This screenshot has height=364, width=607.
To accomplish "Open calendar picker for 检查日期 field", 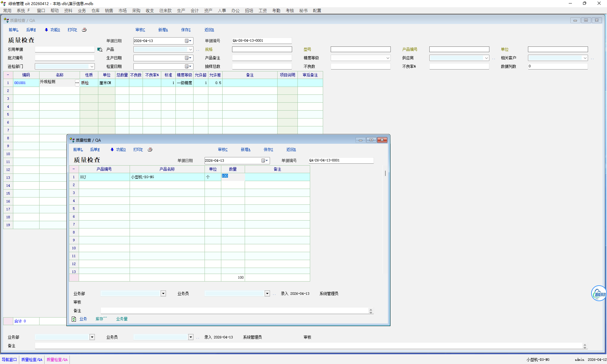I will pyautogui.click(x=188, y=66).
